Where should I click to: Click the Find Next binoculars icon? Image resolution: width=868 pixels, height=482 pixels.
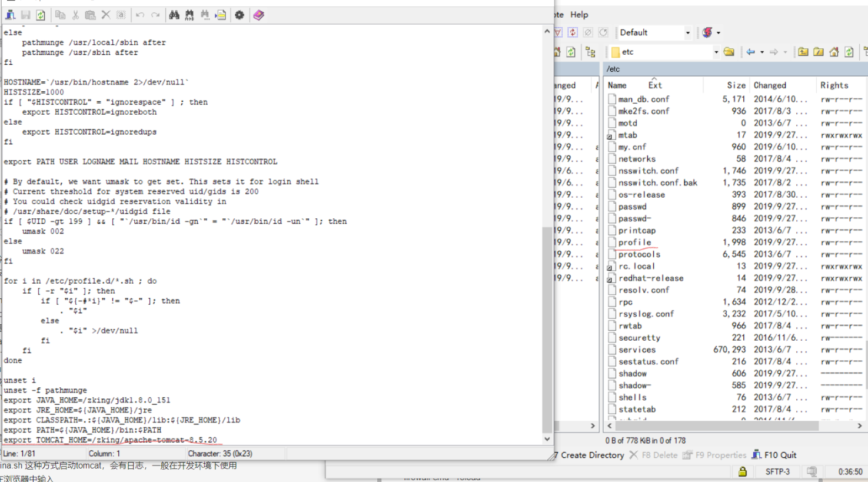click(x=205, y=15)
